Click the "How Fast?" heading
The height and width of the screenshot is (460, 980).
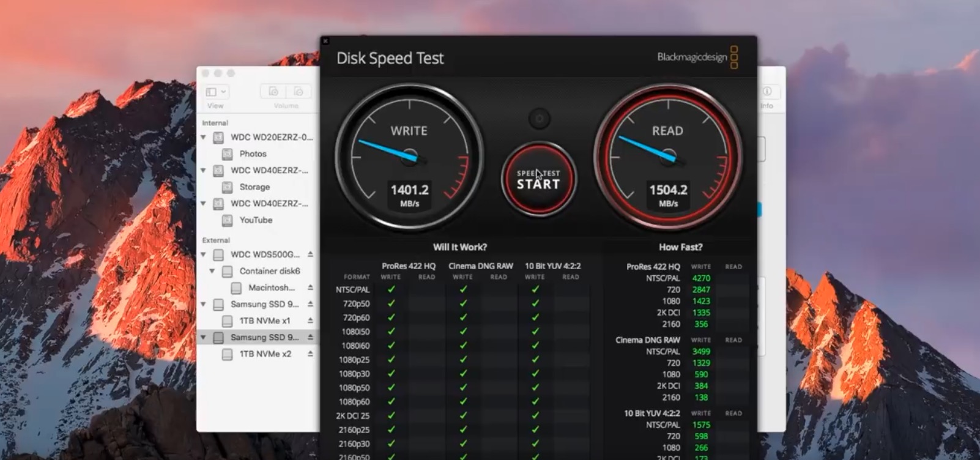point(681,247)
